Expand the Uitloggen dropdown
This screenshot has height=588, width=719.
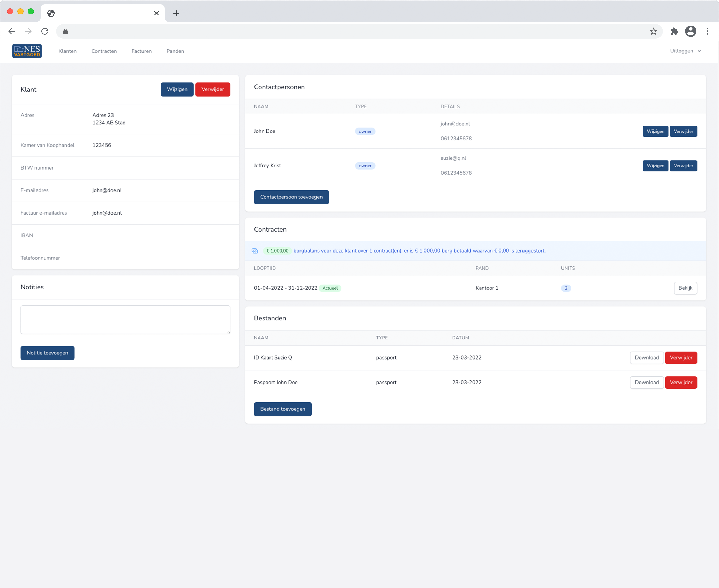tap(685, 51)
